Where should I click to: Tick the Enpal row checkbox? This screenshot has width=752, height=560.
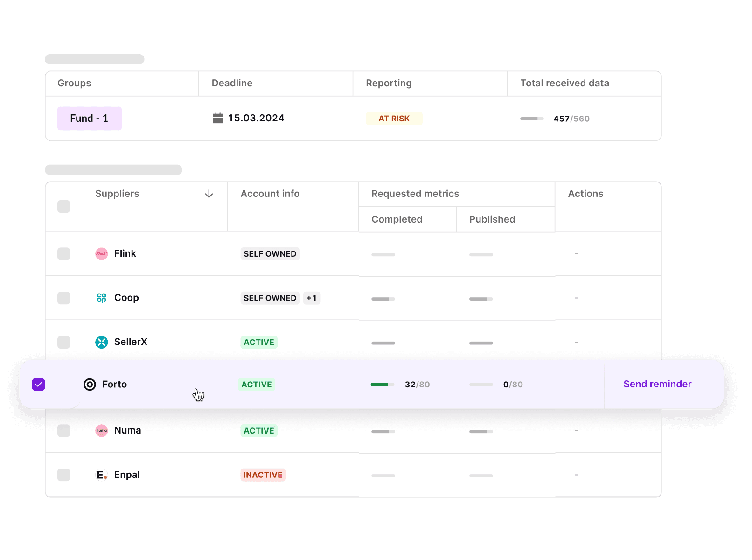coord(64,475)
